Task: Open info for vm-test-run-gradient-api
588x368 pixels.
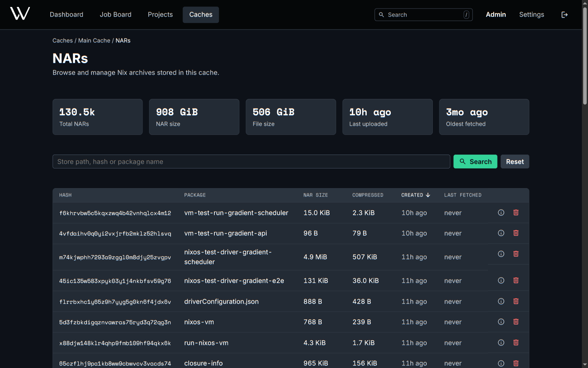Action: (x=501, y=233)
